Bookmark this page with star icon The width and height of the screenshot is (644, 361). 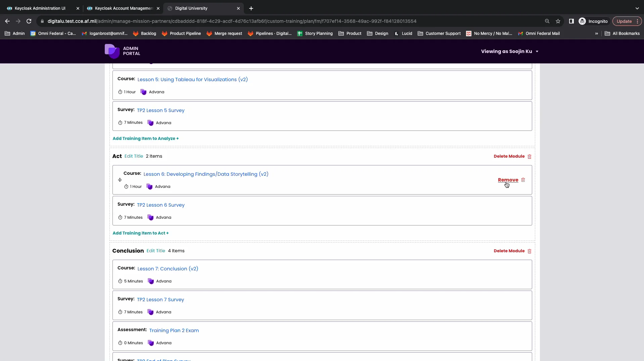(558, 21)
